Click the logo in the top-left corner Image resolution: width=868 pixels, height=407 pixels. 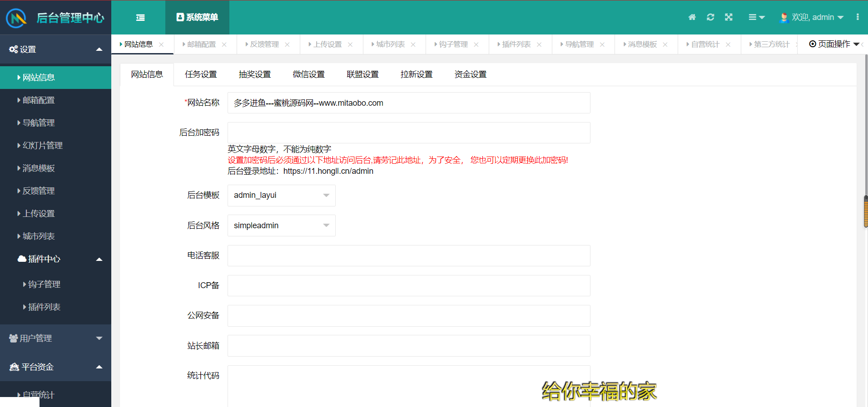tap(16, 18)
